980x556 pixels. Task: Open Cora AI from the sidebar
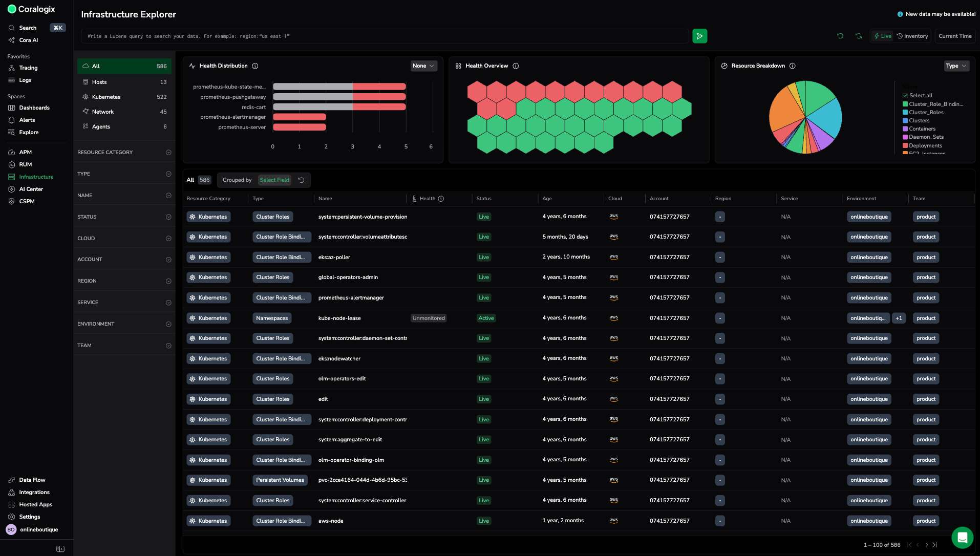(x=29, y=40)
